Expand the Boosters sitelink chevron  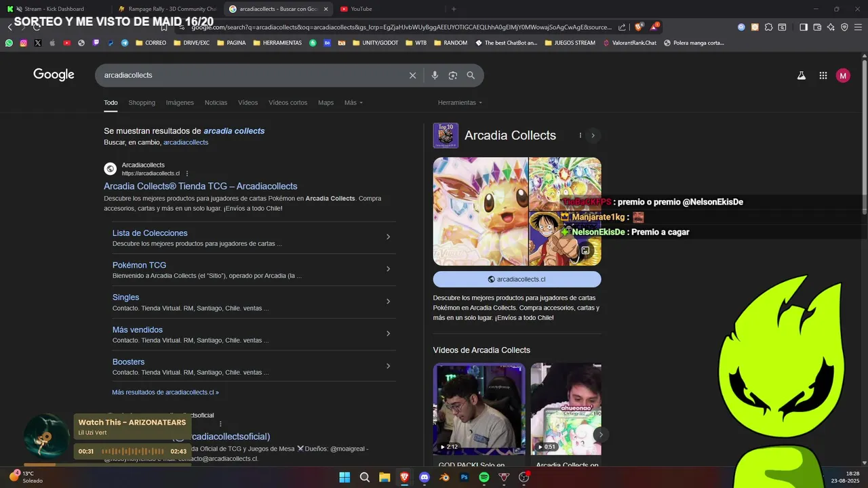point(388,366)
